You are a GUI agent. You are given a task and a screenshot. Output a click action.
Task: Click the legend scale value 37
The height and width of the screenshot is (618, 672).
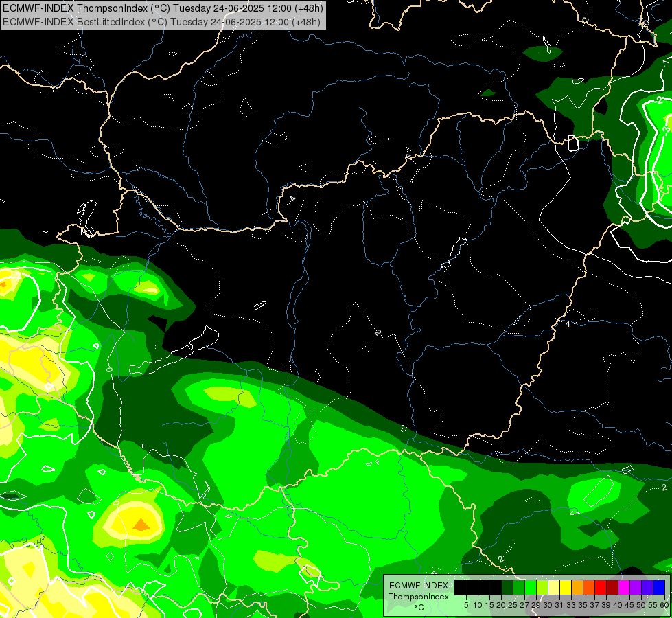pyautogui.click(x=595, y=605)
